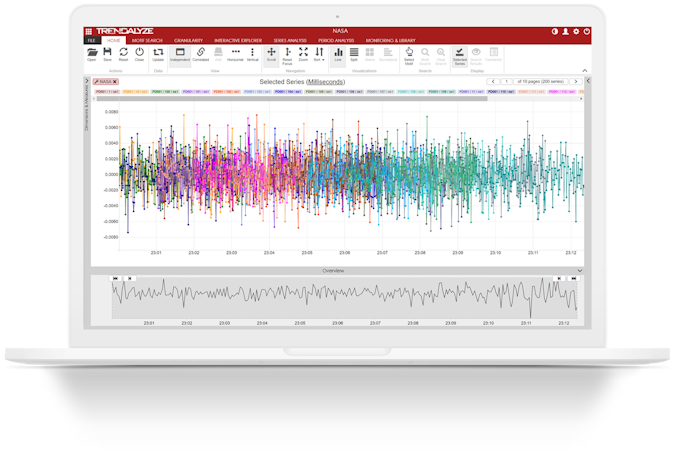Open the FILE menu
Screen dimensions: 675x450
[x=92, y=40]
